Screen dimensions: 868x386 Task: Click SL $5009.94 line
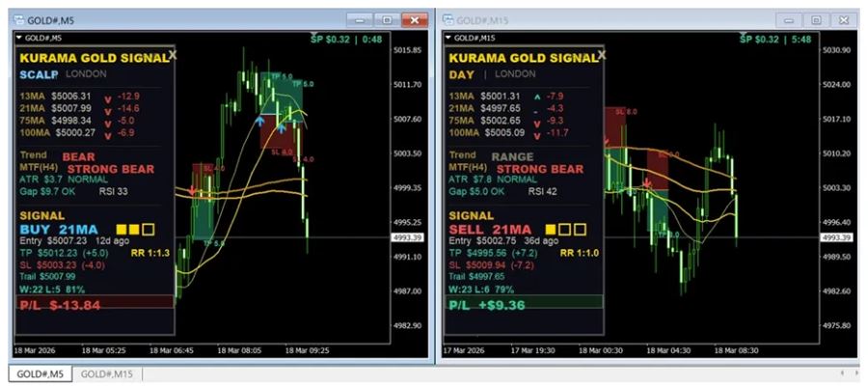coord(492,264)
